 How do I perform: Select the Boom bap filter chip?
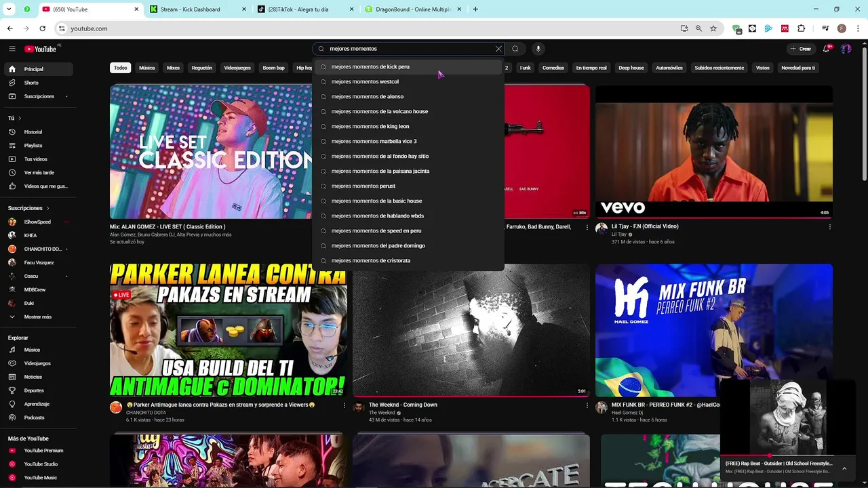(274, 68)
